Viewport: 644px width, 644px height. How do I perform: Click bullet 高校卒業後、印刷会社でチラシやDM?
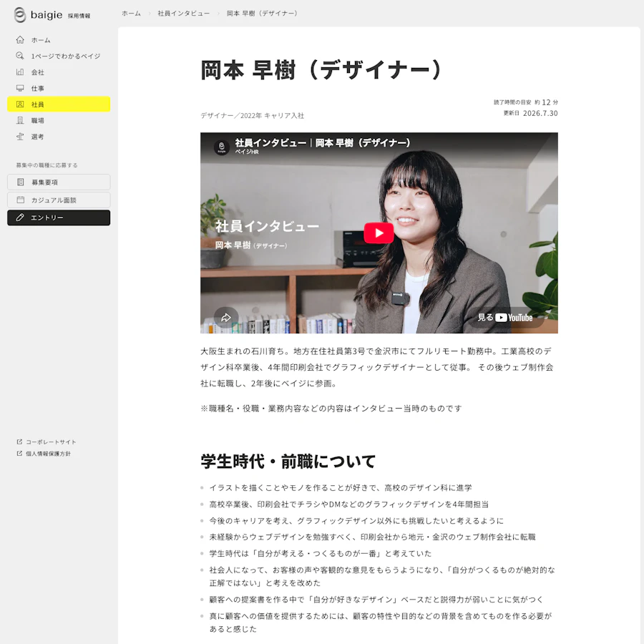click(349, 504)
